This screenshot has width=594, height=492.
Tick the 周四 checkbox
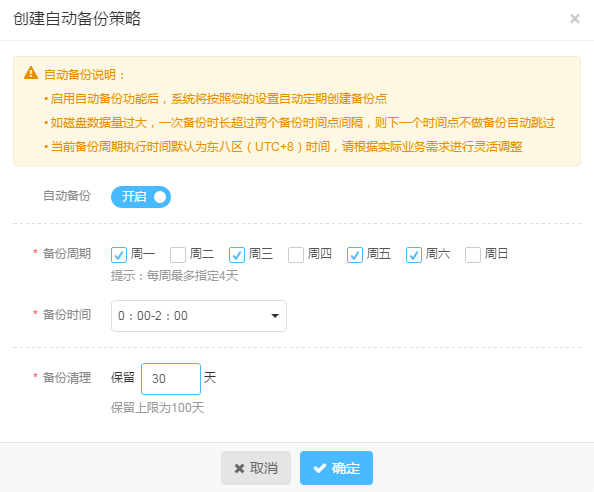coord(296,255)
